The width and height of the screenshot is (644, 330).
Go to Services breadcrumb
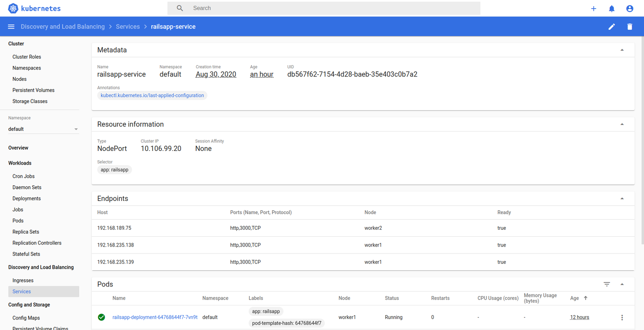(x=128, y=27)
